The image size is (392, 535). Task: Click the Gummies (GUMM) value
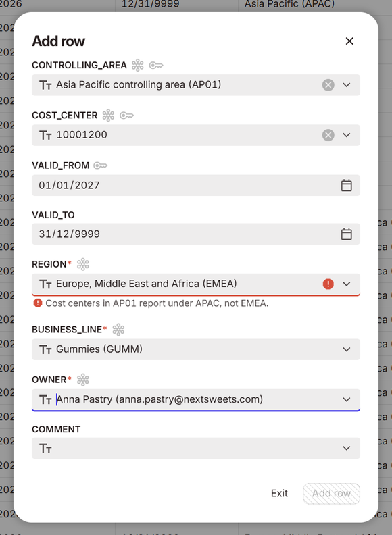coord(99,349)
